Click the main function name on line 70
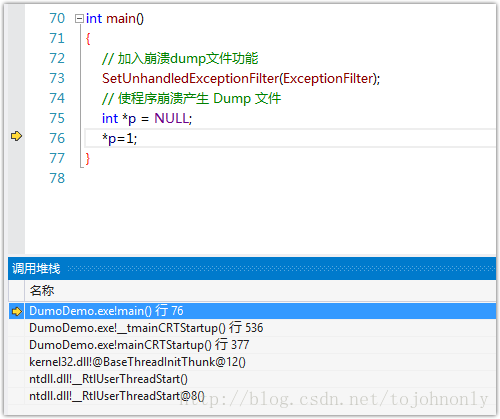This screenshot has width=500, height=419. click(121, 19)
